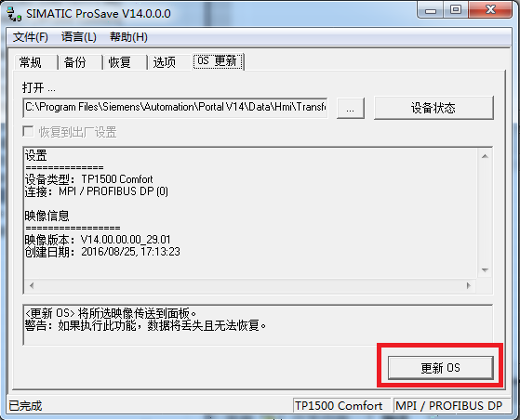Toggle the 恢复到出厂设置 checkbox
Image resolution: width=520 pixels, height=420 pixels.
(x=28, y=131)
